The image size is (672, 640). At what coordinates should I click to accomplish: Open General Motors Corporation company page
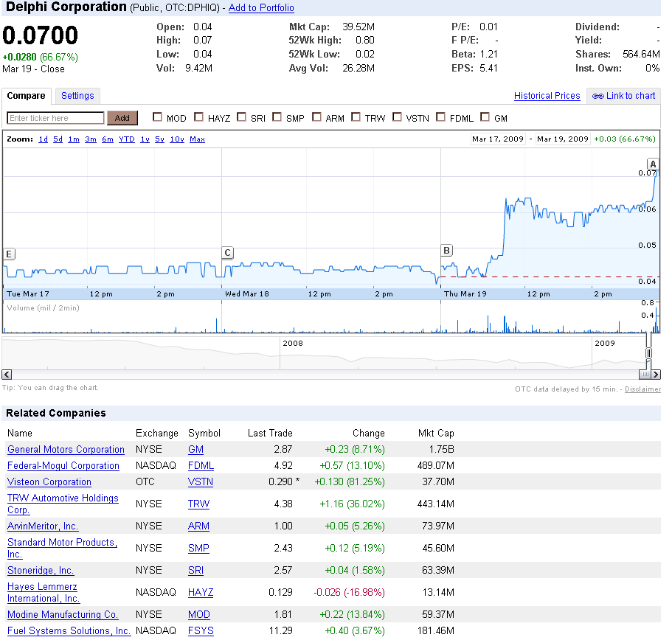tap(66, 449)
